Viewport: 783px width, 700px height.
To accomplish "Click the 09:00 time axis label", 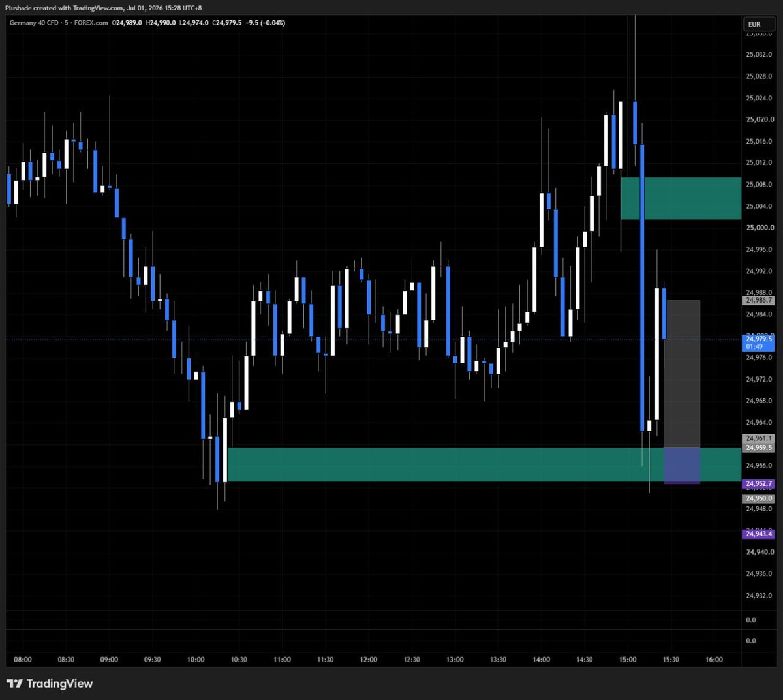I will pos(109,660).
